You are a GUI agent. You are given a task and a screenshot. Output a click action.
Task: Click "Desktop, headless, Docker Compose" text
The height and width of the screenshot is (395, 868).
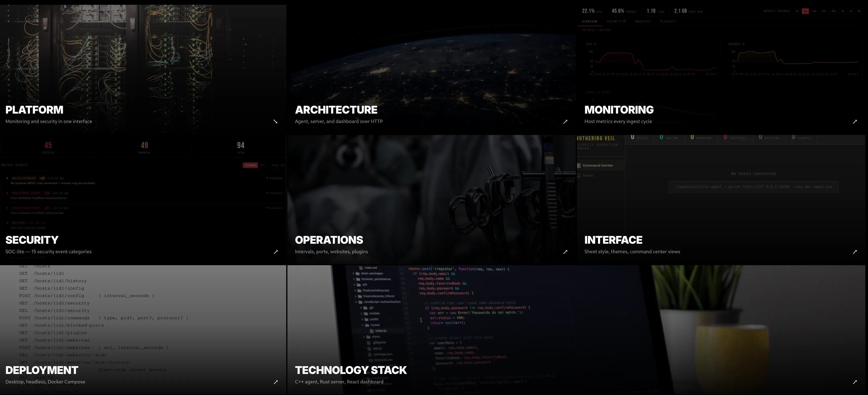[45, 382]
